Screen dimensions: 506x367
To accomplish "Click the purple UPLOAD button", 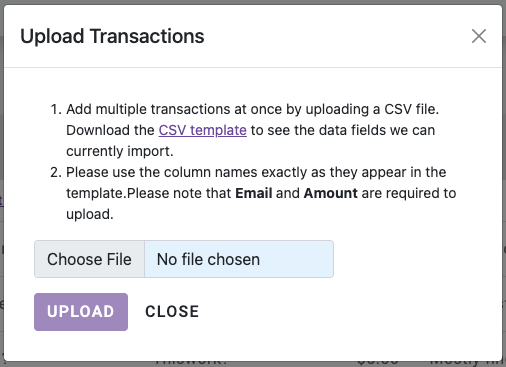I will [81, 312].
